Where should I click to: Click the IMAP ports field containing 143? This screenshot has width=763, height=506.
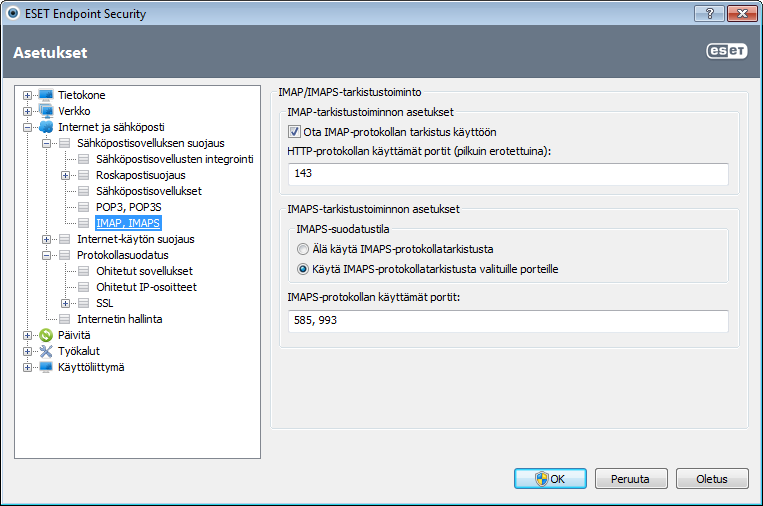tap(508, 174)
